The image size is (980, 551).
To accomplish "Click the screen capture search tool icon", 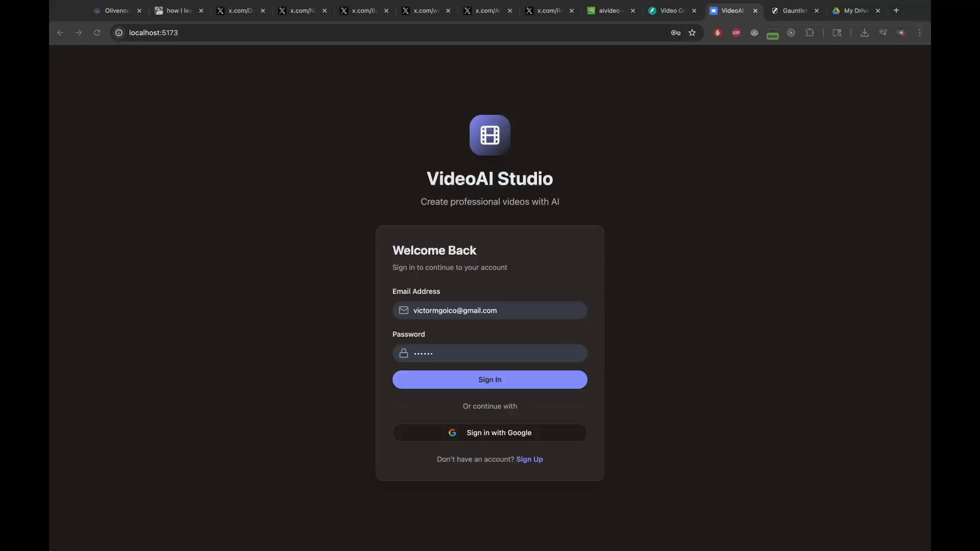I will pos(837,32).
